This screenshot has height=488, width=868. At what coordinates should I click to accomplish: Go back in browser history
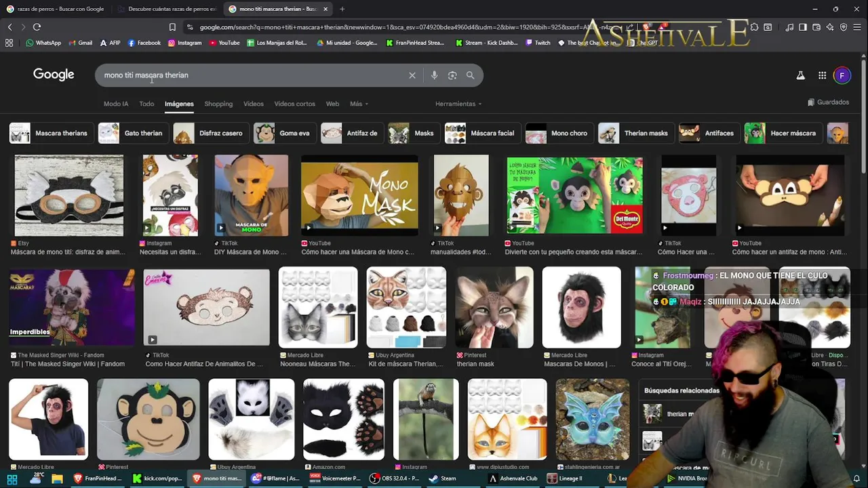(9, 27)
